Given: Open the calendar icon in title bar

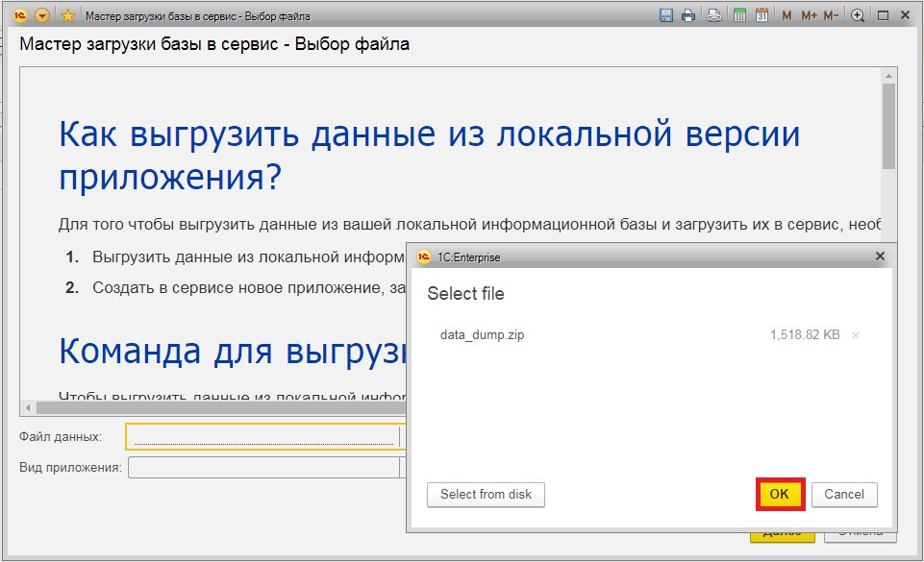Looking at the screenshot, I should pos(762,15).
